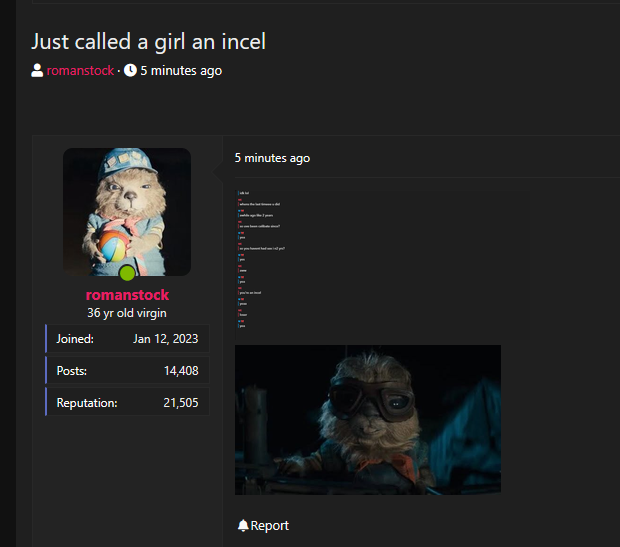View the 21,505 reputation count
The height and width of the screenshot is (547, 620).
click(x=181, y=403)
